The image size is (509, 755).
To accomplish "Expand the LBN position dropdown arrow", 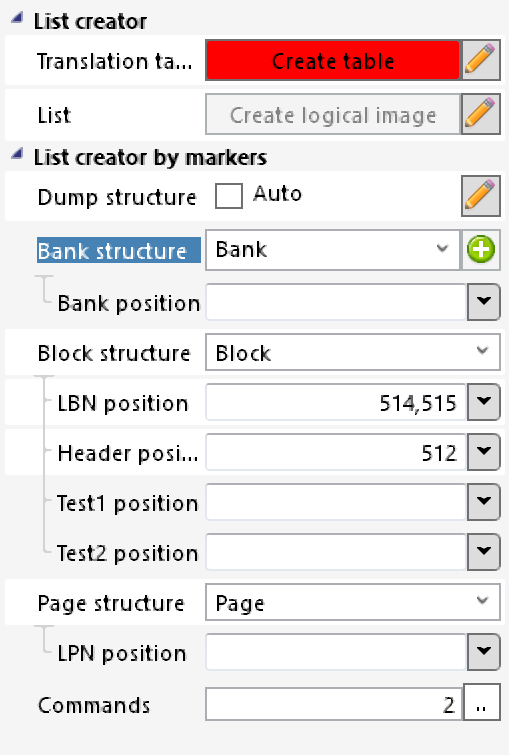I will (x=483, y=402).
